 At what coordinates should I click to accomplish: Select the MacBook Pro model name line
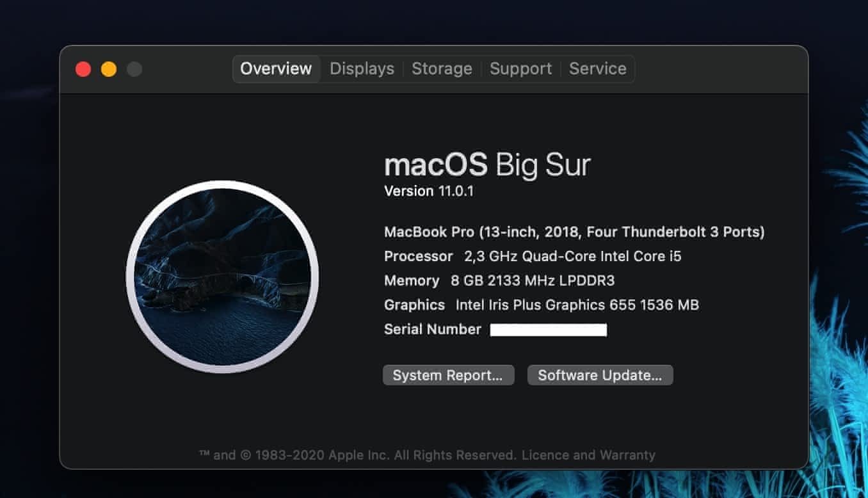click(574, 232)
